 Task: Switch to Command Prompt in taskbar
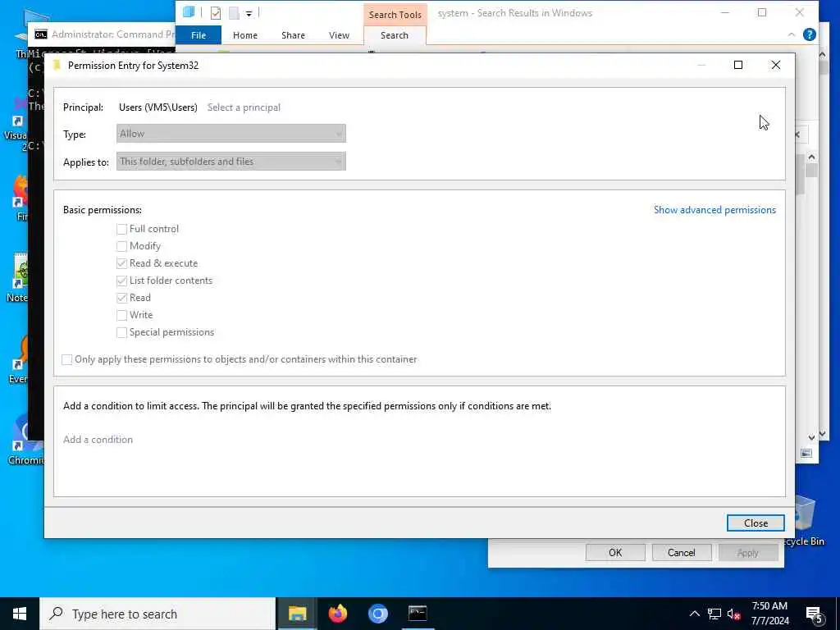[418, 614]
